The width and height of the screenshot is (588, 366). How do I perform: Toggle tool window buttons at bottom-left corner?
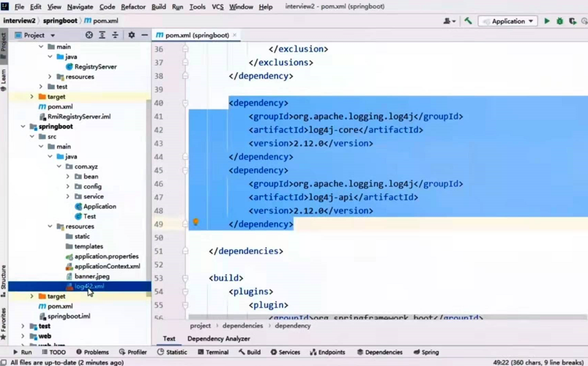point(4,362)
